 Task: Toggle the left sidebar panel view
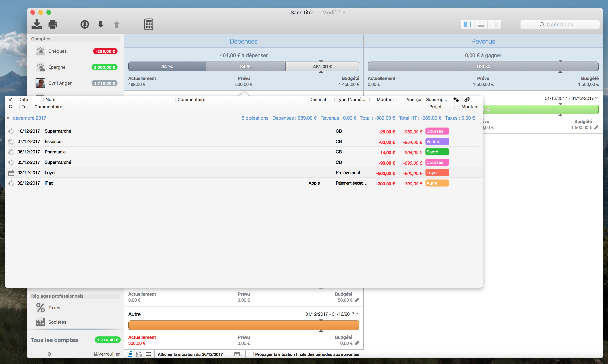(468, 24)
